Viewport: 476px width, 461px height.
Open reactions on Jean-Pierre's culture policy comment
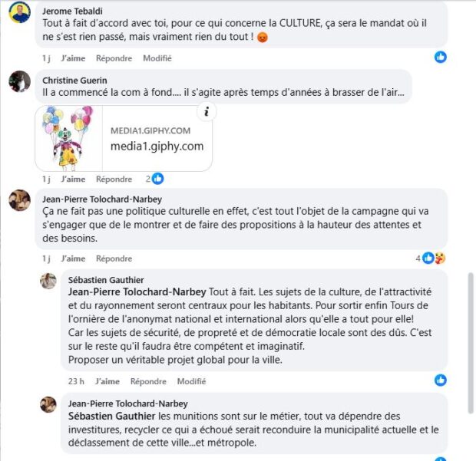tap(431, 258)
